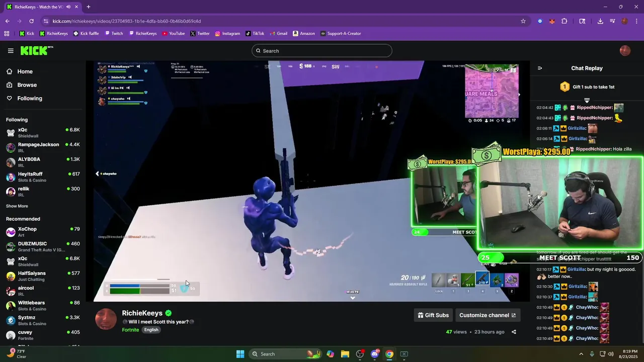Click the Fortnite category link
Viewport: 644px width, 362px height.
click(x=130, y=330)
